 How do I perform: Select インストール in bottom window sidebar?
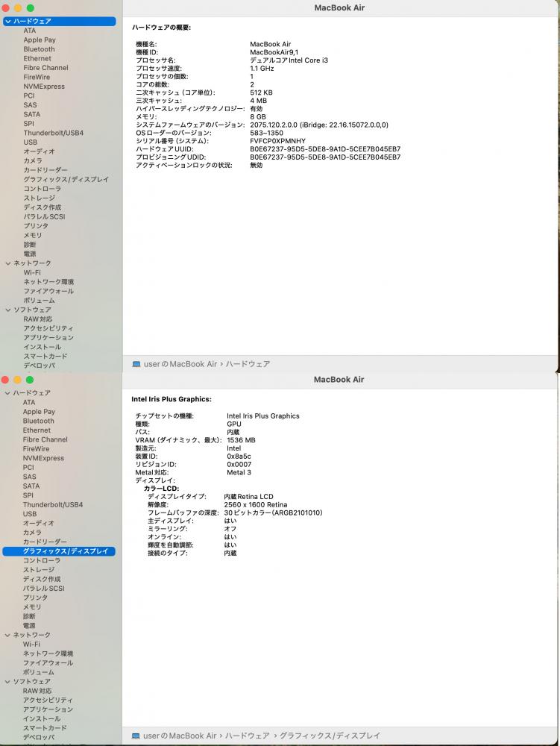42,719
